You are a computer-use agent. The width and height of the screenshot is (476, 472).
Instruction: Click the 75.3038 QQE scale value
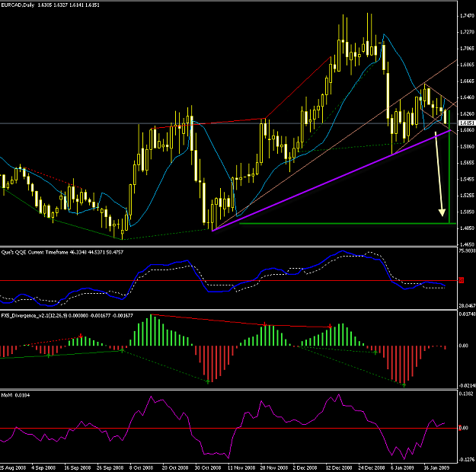tap(467, 250)
